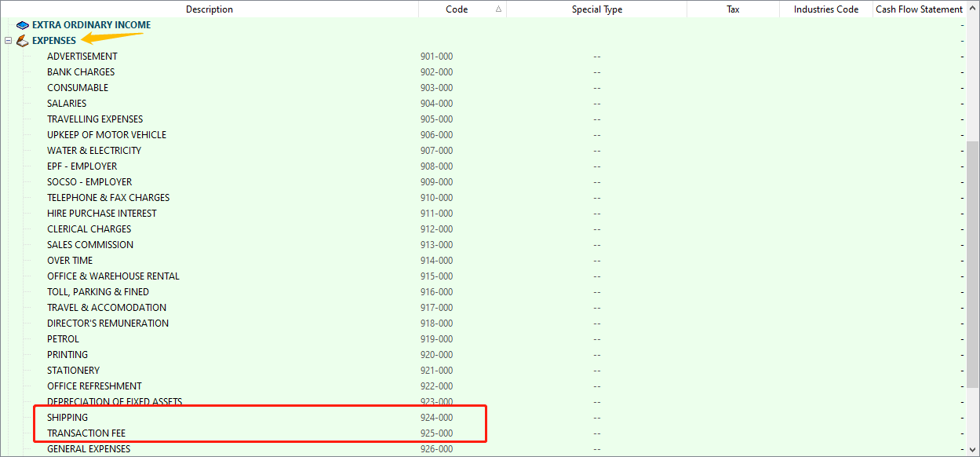Image resolution: width=980 pixels, height=457 pixels.
Task: Click the Cash Flow Statement column header
Action: [x=919, y=9]
